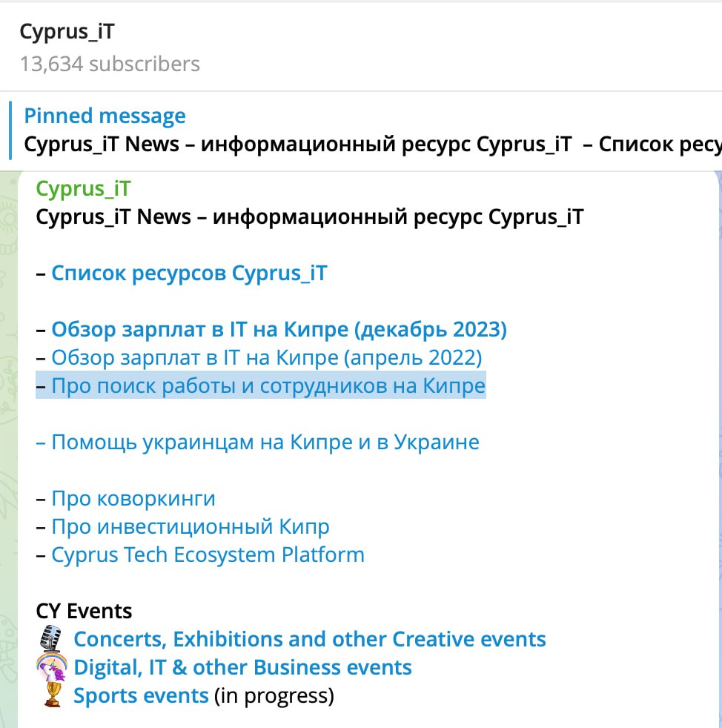722x728 pixels.
Task: Open salary review link for апрель 2022
Action: point(267,358)
